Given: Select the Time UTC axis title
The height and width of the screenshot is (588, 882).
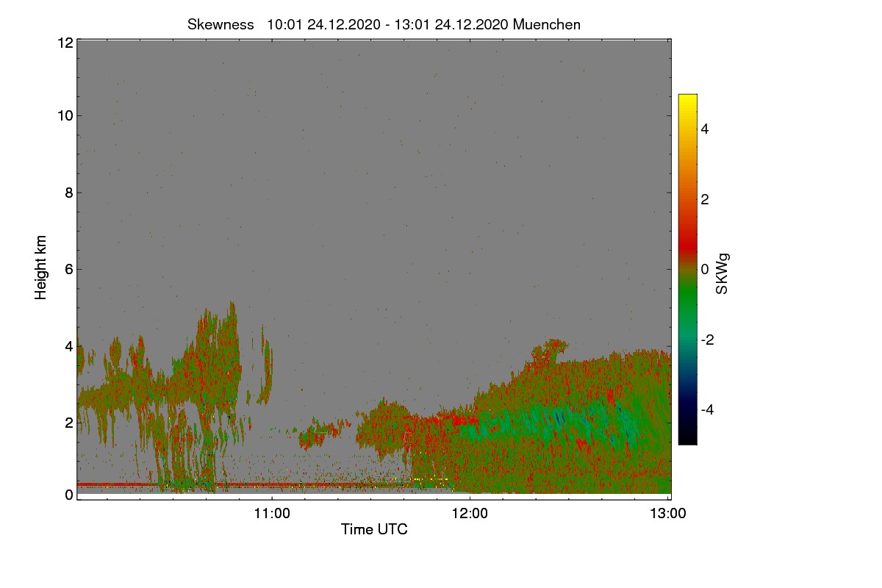Looking at the screenshot, I should [x=374, y=529].
